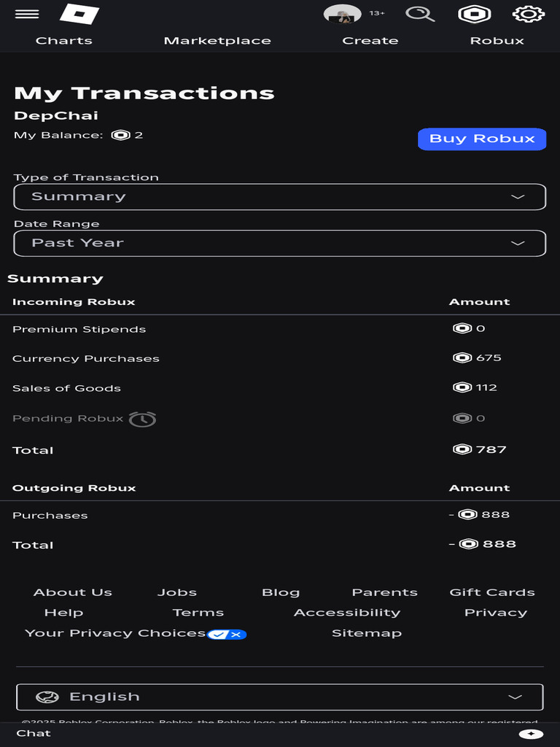Open Accessibility footer link
The image size is (560, 747).
pyautogui.click(x=347, y=613)
